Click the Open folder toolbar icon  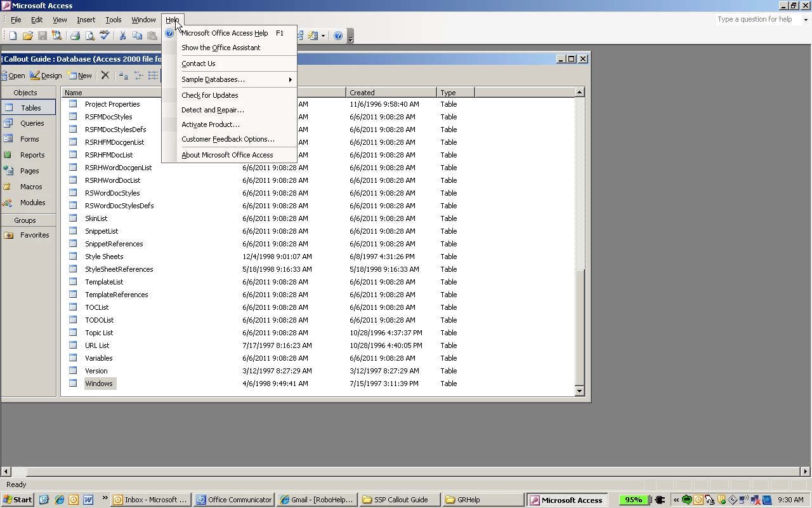click(x=27, y=36)
